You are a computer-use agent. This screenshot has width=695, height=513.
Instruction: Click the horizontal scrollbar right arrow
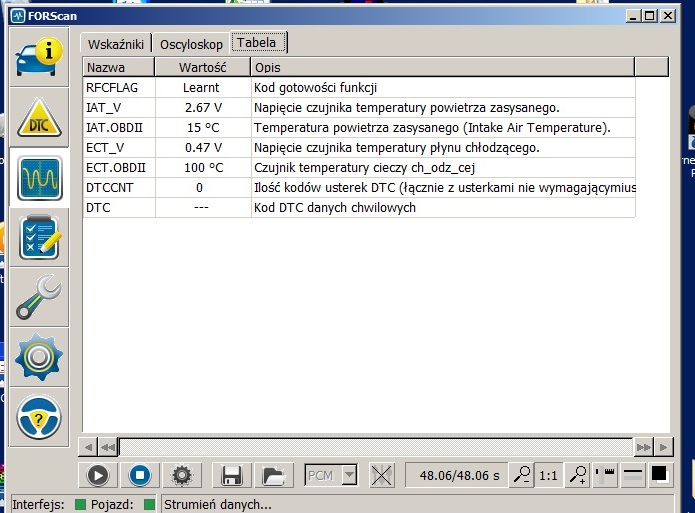[x=660, y=446]
